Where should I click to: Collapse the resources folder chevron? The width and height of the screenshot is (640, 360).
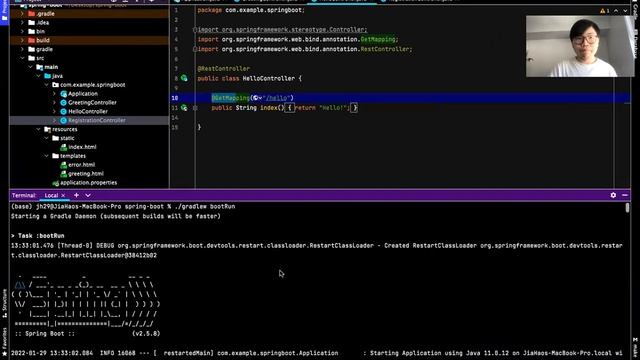[x=38, y=129]
